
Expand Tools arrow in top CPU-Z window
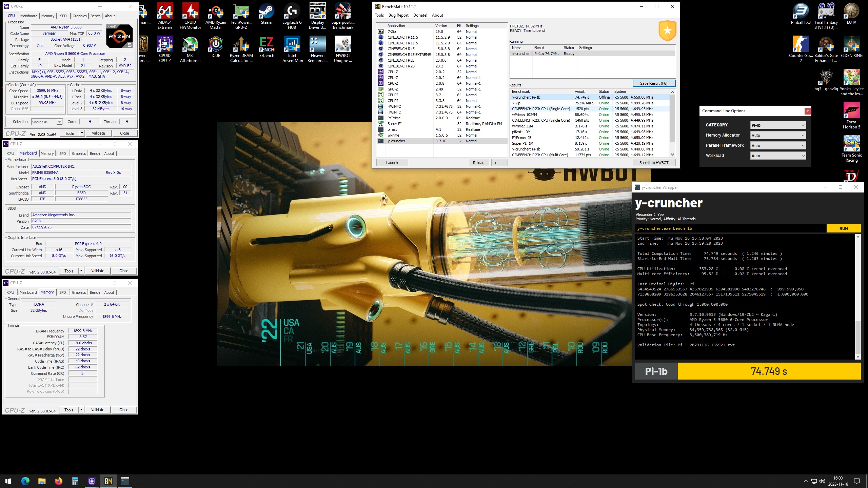tap(82, 133)
